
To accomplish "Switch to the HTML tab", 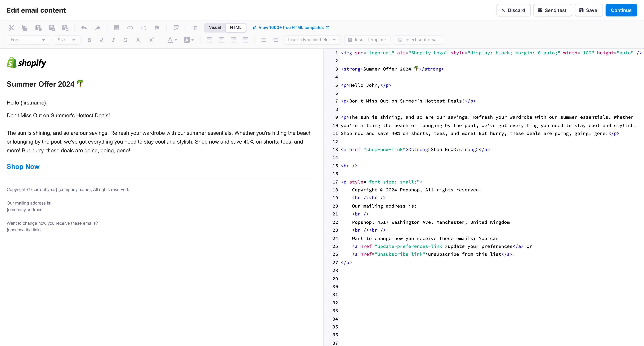I will coord(236,28).
